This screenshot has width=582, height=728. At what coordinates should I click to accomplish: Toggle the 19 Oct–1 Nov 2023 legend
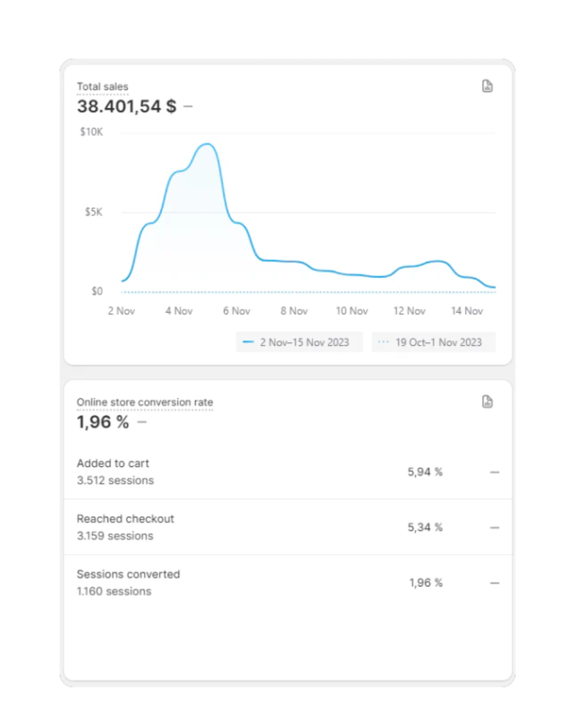pyautogui.click(x=433, y=342)
